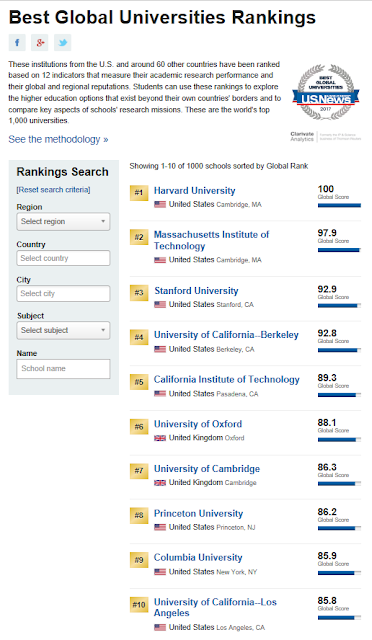
Task: Click the #10 rank badge for UCLA
Action: (139, 604)
